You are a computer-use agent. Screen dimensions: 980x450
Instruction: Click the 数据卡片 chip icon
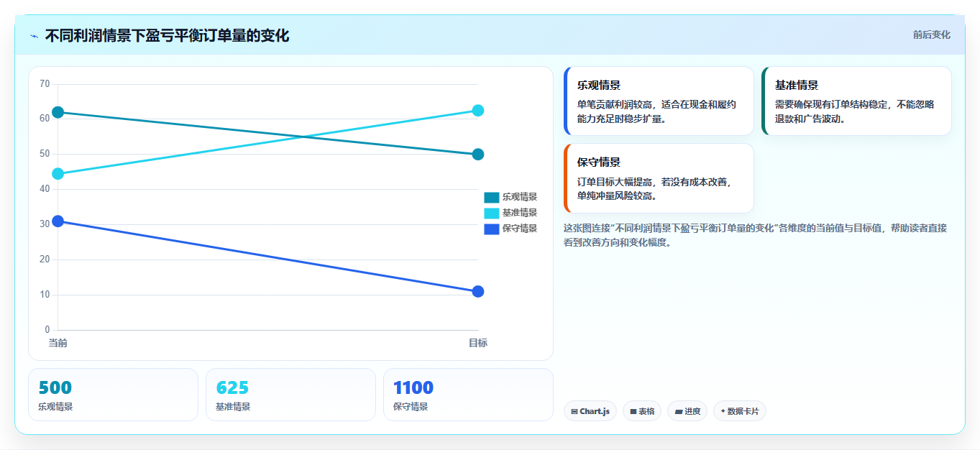click(x=723, y=411)
